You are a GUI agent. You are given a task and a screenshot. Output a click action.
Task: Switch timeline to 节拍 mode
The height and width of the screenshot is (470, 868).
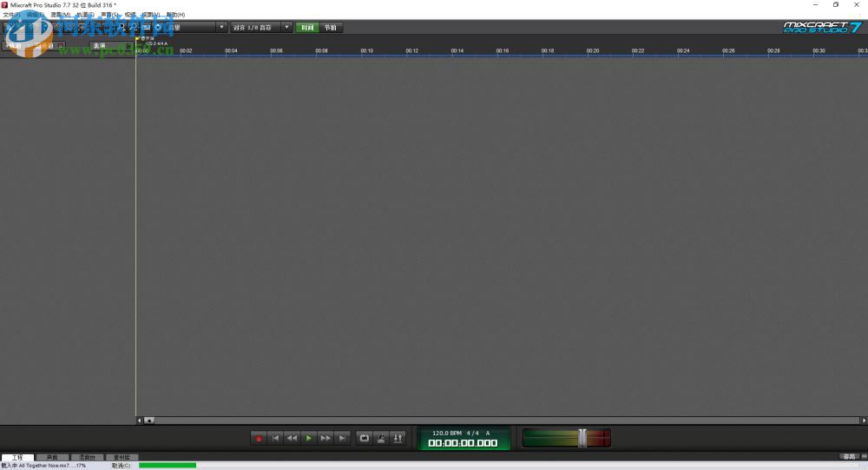(x=331, y=27)
